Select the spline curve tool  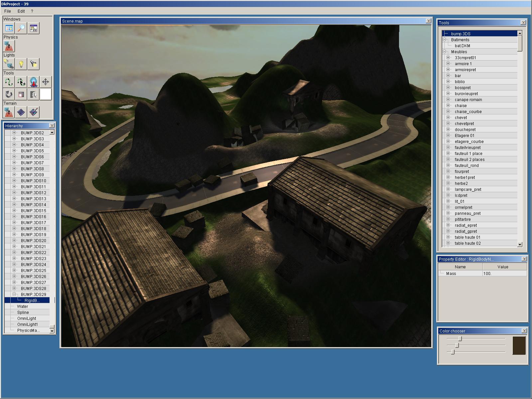[9, 82]
